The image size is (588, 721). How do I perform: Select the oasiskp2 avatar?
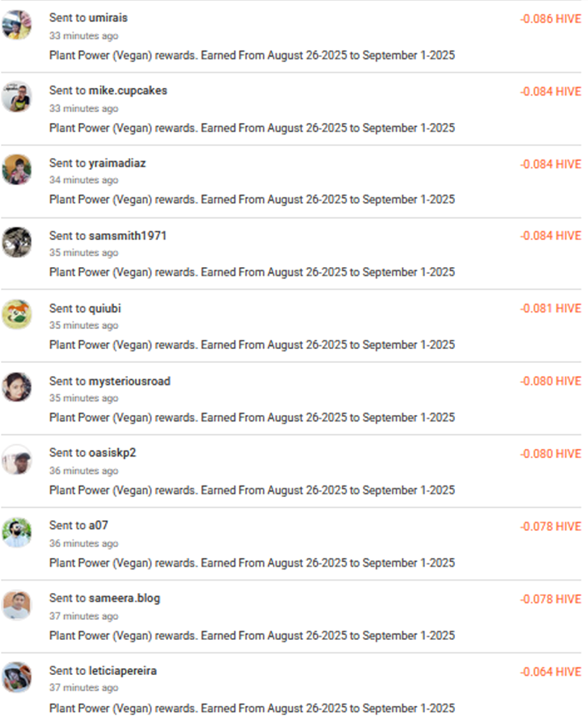17,459
